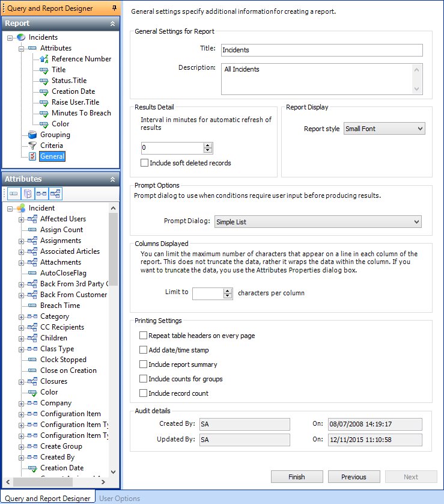444x504 pixels.
Task: Switch to the User Options tab
Action: point(120,498)
